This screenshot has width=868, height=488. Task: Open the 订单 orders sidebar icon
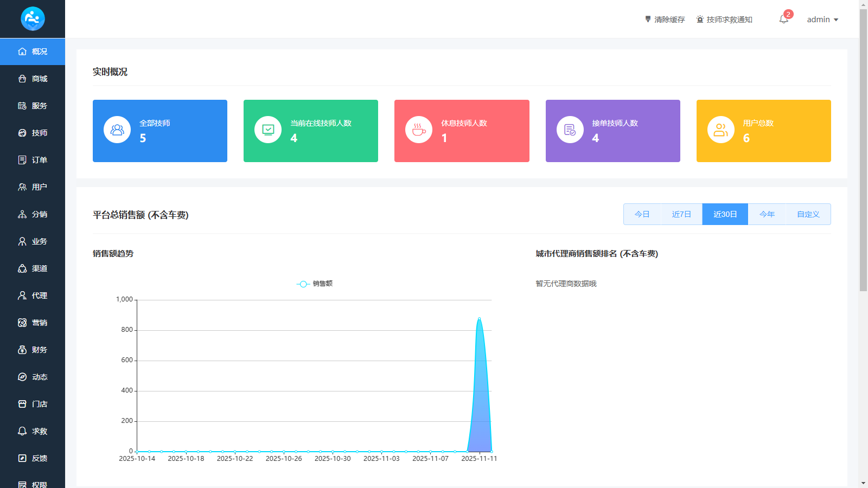pos(22,160)
